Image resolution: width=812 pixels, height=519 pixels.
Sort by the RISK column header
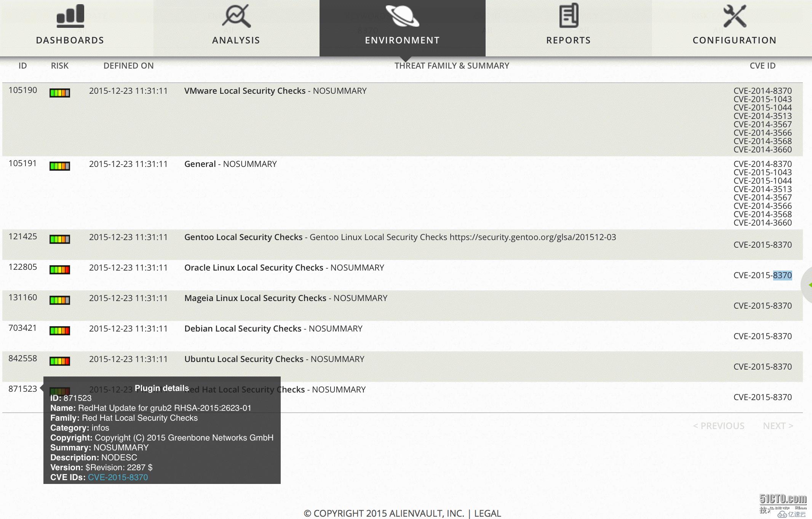60,66
